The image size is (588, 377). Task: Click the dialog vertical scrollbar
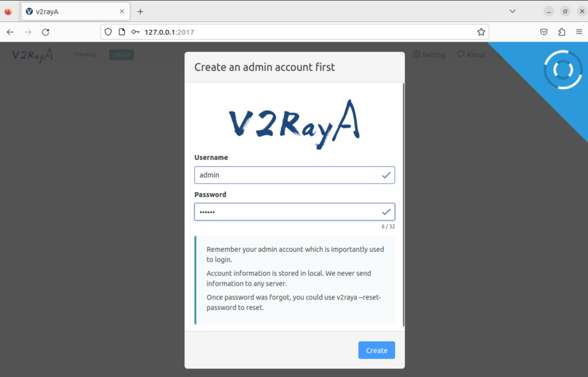pos(404,205)
